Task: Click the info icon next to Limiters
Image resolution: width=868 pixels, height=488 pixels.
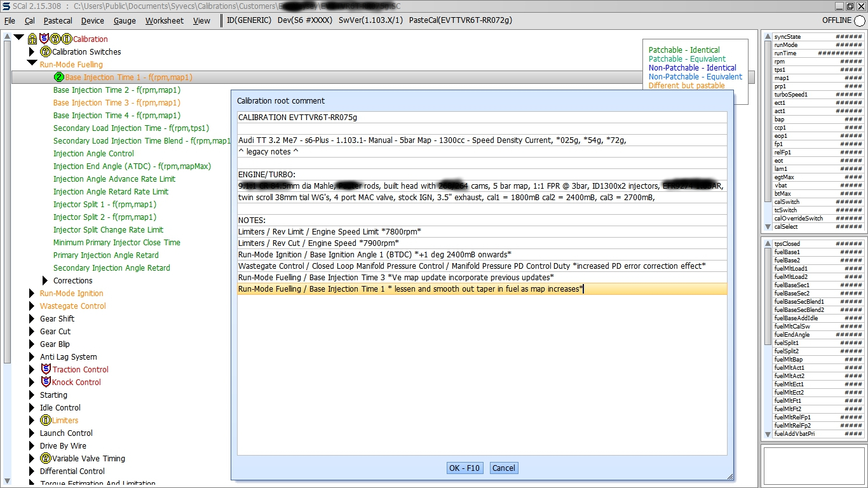Action: (x=45, y=420)
